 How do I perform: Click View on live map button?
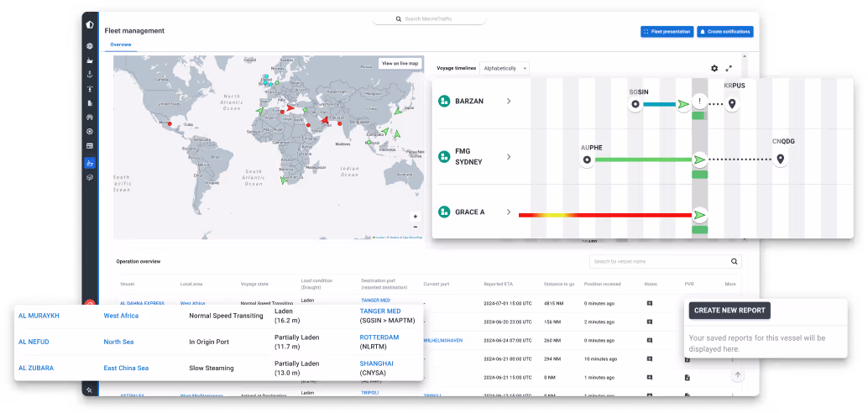400,64
